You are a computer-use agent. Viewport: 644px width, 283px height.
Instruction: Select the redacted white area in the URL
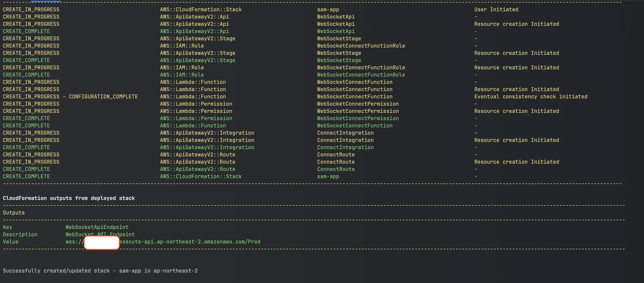101,242
